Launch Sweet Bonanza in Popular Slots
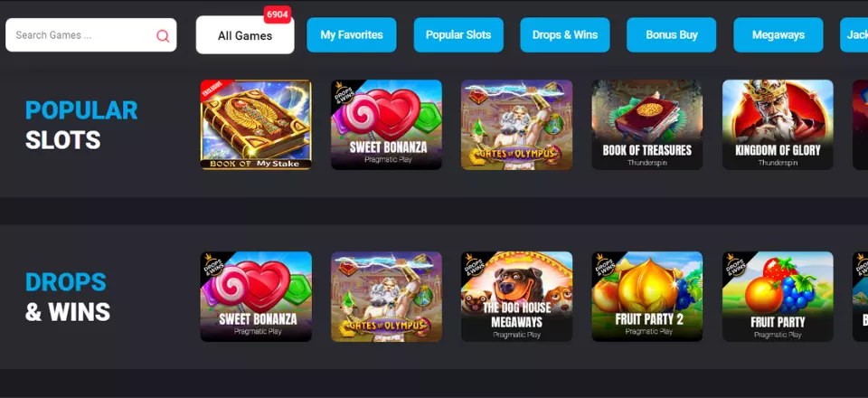 [386, 125]
